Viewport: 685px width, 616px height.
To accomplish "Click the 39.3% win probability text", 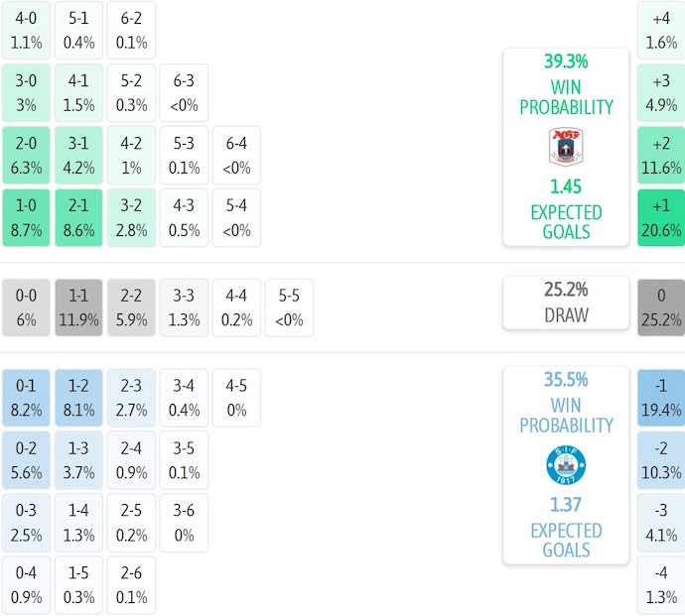I will [x=566, y=62].
